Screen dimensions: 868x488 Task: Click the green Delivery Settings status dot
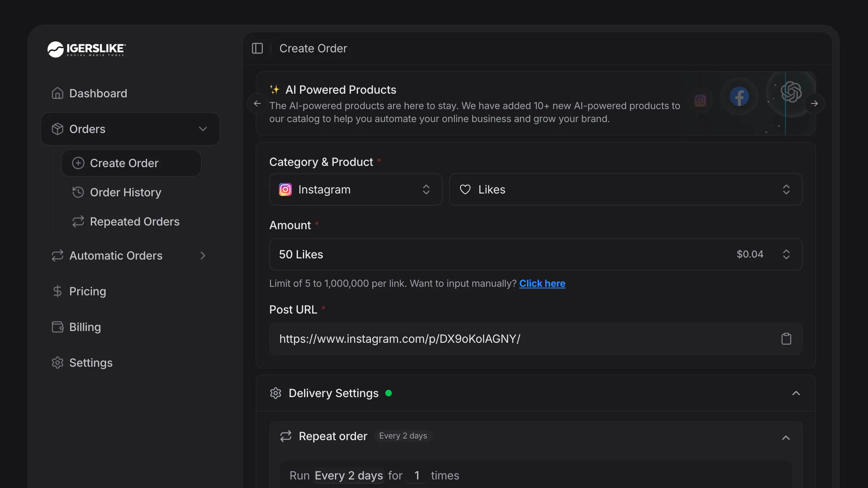pos(389,393)
